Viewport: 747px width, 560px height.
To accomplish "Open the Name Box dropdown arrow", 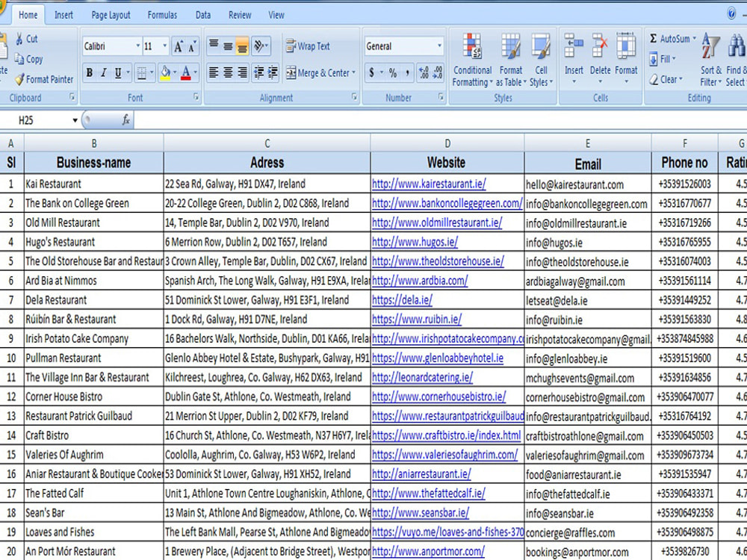I will [x=75, y=120].
